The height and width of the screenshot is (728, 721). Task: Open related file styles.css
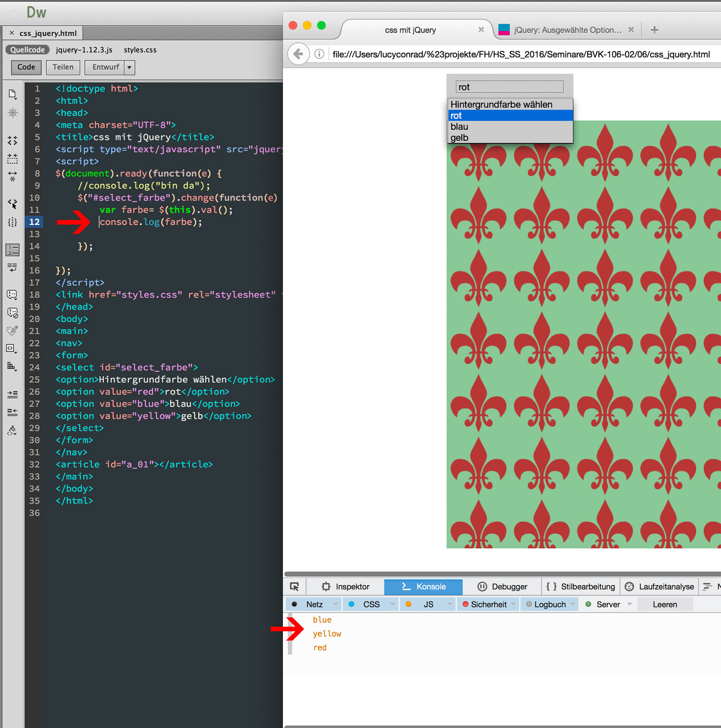(x=140, y=50)
